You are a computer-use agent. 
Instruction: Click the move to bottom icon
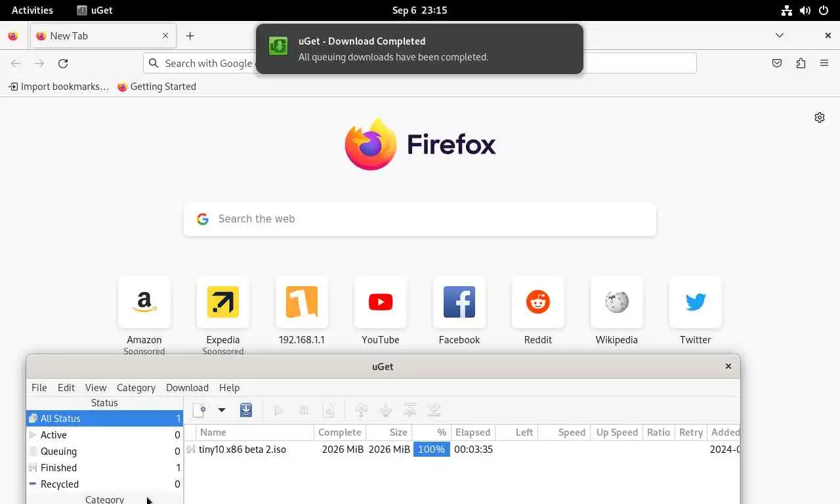coord(434,410)
